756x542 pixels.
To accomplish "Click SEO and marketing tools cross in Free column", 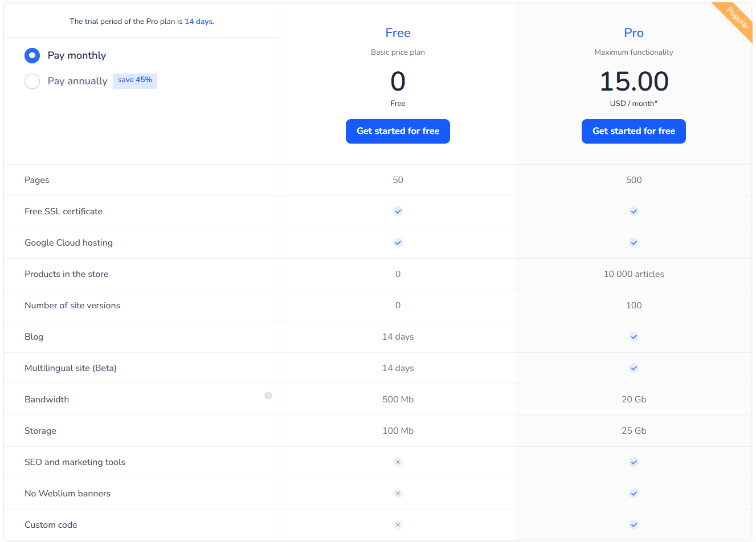I will pyautogui.click(x=398, y=462).
